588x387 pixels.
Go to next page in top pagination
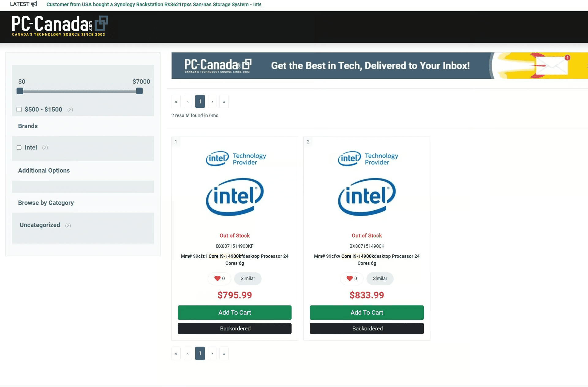click(212, 102)
